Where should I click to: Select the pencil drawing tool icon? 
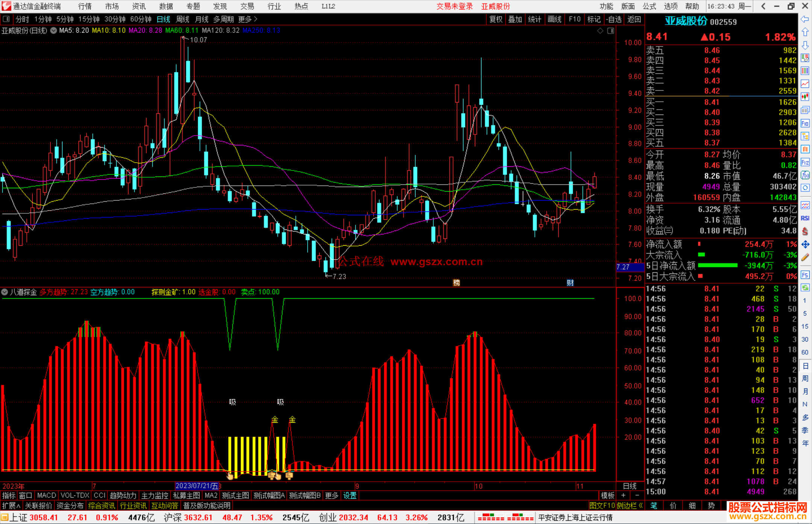[805, 258]
